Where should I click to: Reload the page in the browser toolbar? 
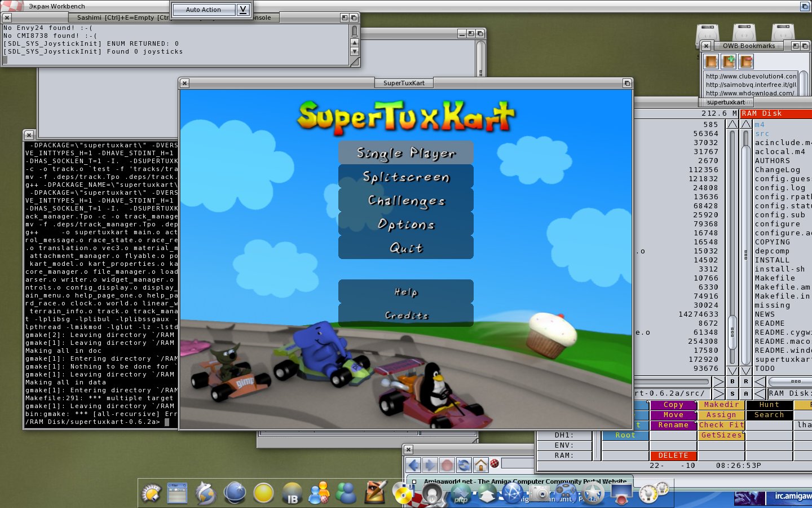pyautogui.click(x=464, y=465)
